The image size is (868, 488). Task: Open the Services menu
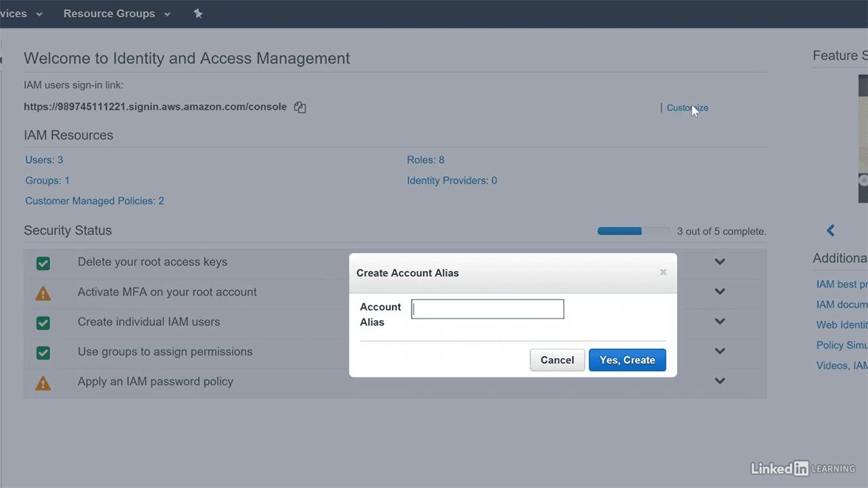(21, 14)
